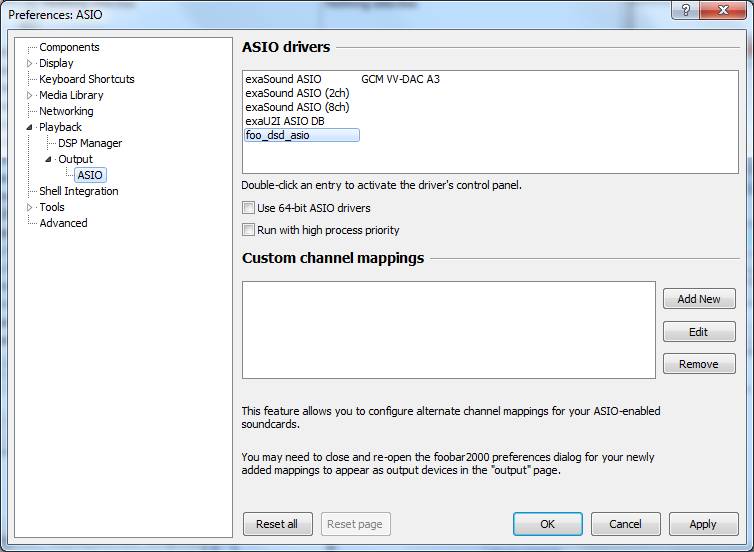Select exaU2I ASIO DB driver
The height and width of the screenshot is (552, 754).
(x=285, y=121)
